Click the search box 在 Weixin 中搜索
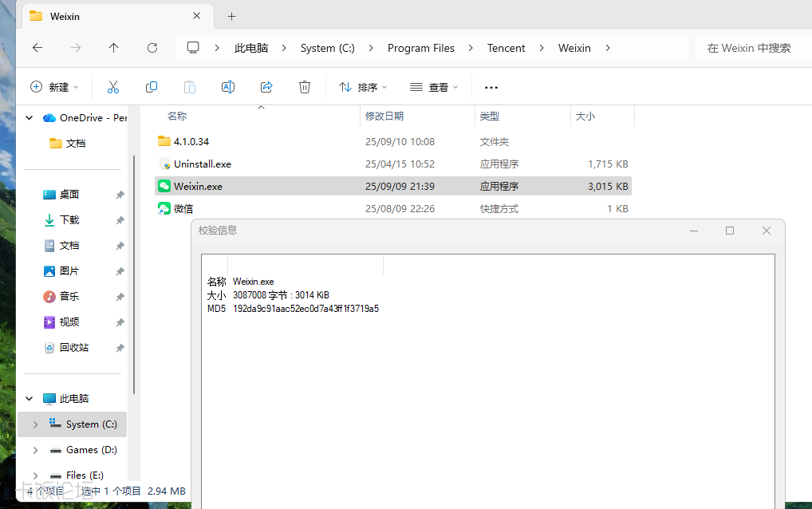This screenshot has height=509, width=812. (x=750, y=48)
